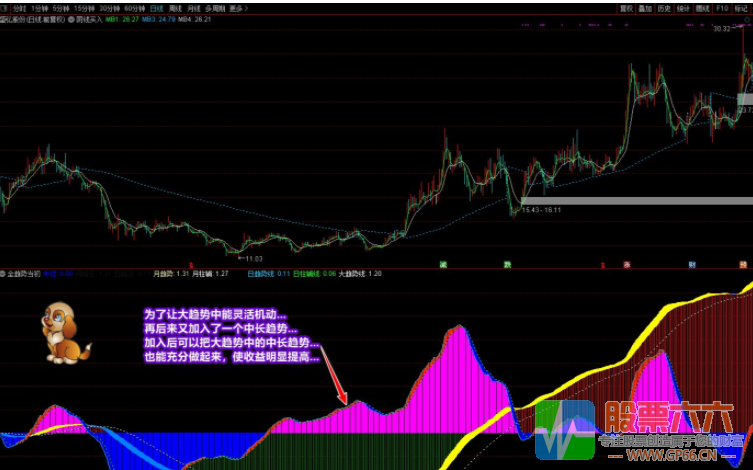753x470 pixels.
Task: Open the 复权 adjustment options
Action: [626, 7]
